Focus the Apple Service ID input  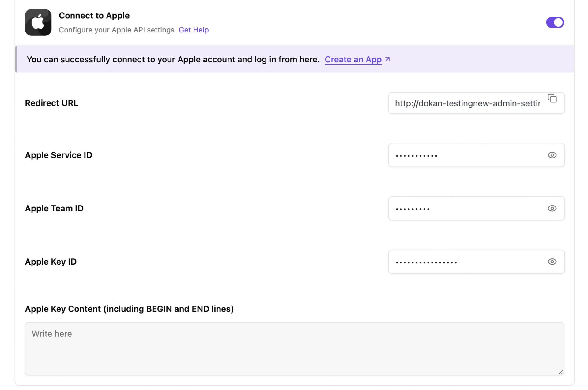point(476,155)
